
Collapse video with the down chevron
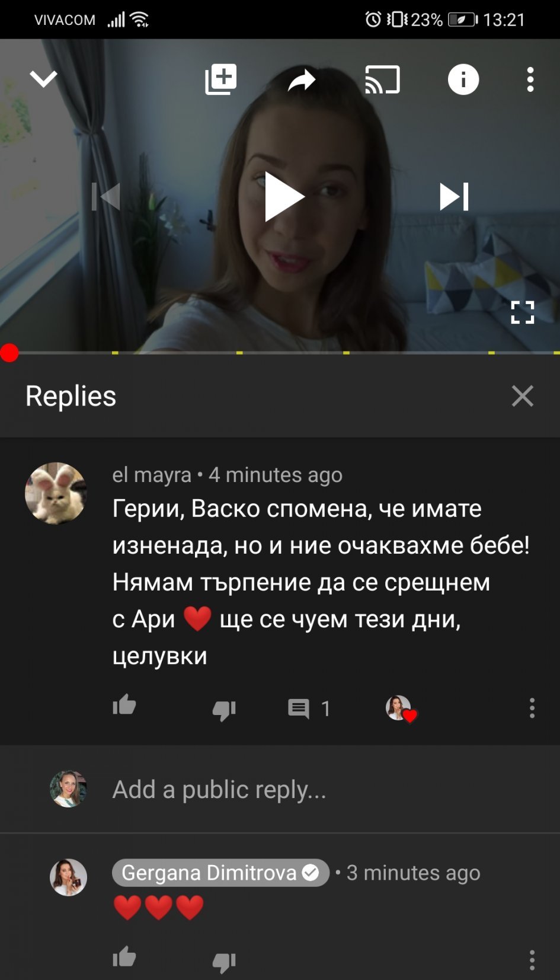point(44,79)
